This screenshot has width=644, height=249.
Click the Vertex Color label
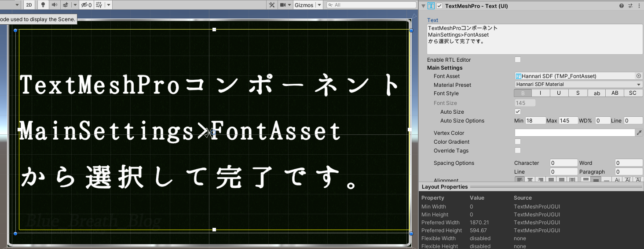click(449, 133)
